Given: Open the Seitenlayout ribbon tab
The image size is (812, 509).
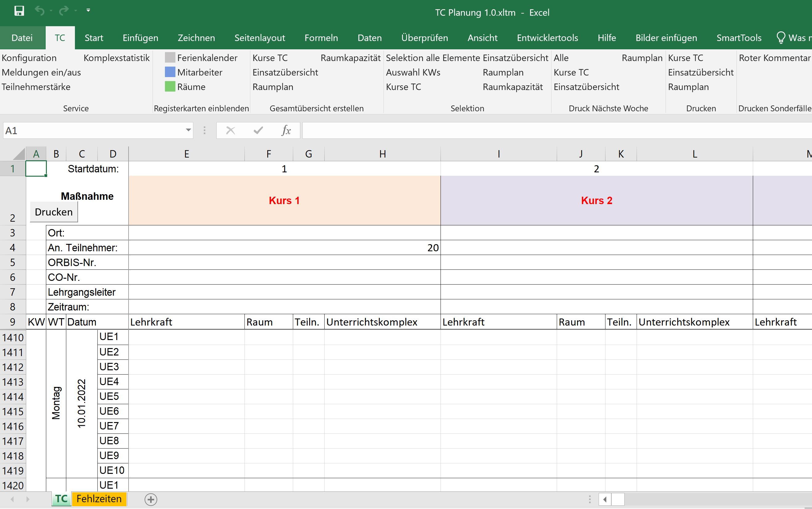Looking at the screenshot, I should click(260, 38).
